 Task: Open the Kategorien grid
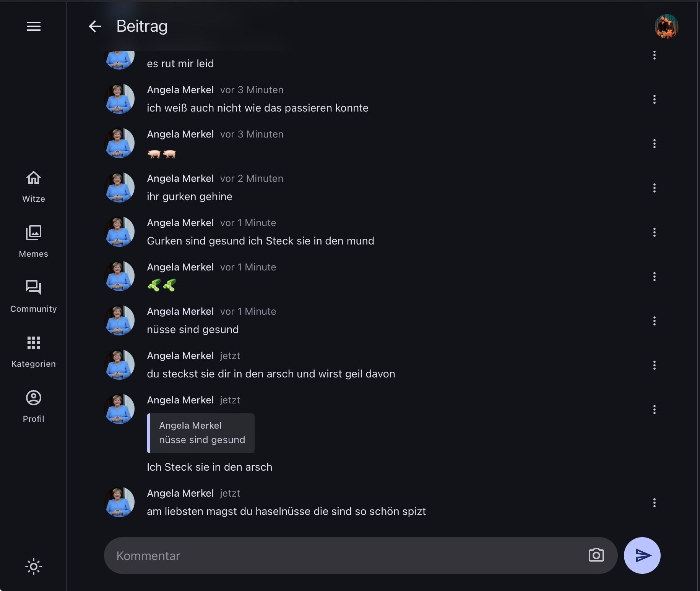tap(34, 351)
